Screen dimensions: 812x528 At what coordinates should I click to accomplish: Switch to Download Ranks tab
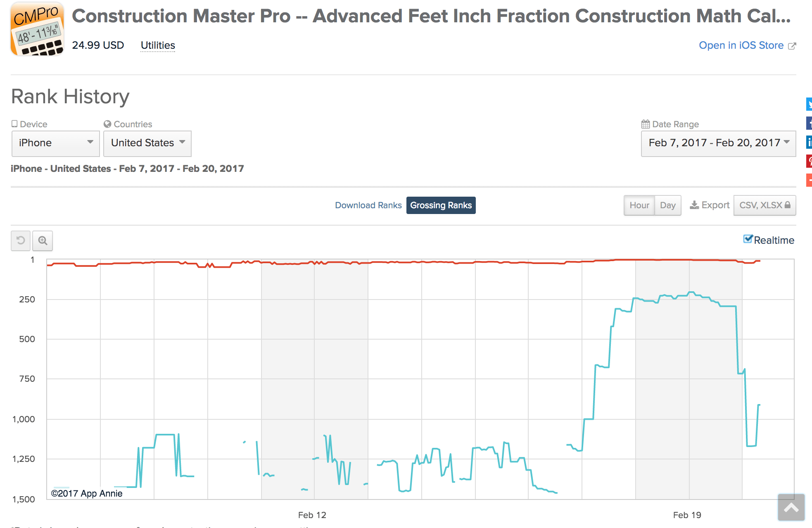368,205
